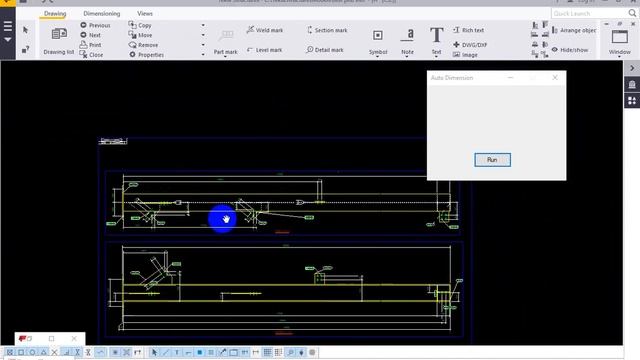Select the upper beam drawing view

(282, 202)
